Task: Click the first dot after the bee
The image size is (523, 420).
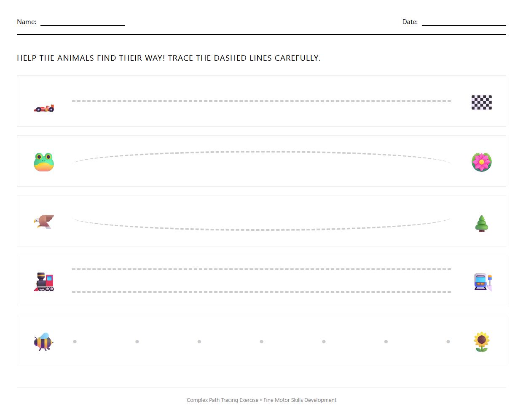Action: click(x=75, y=342)
